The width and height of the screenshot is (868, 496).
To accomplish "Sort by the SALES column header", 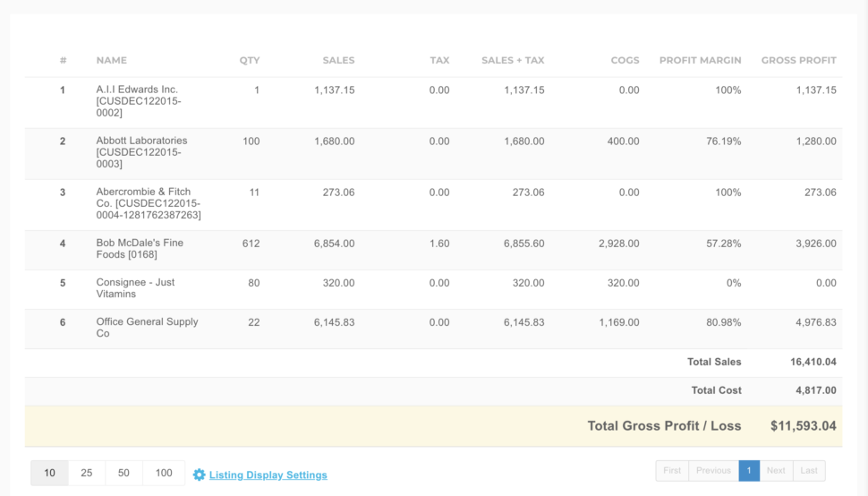I will tap(339, 60).
